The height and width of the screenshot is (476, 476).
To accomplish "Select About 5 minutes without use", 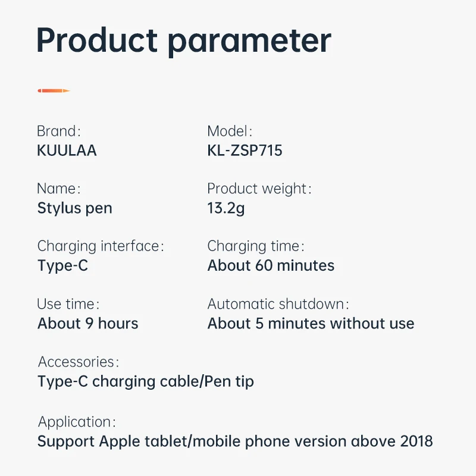I will coord(311,324).
